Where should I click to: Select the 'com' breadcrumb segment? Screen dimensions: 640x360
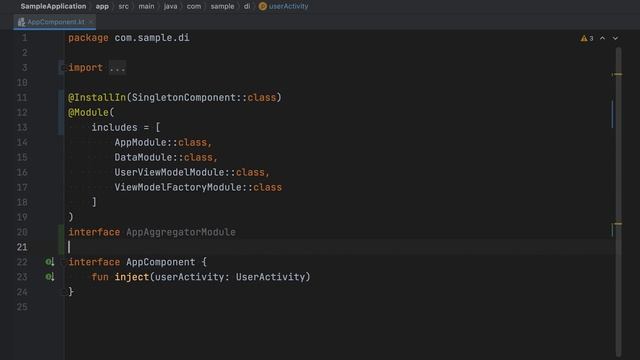pyautogui.click(x=194, y=6)
